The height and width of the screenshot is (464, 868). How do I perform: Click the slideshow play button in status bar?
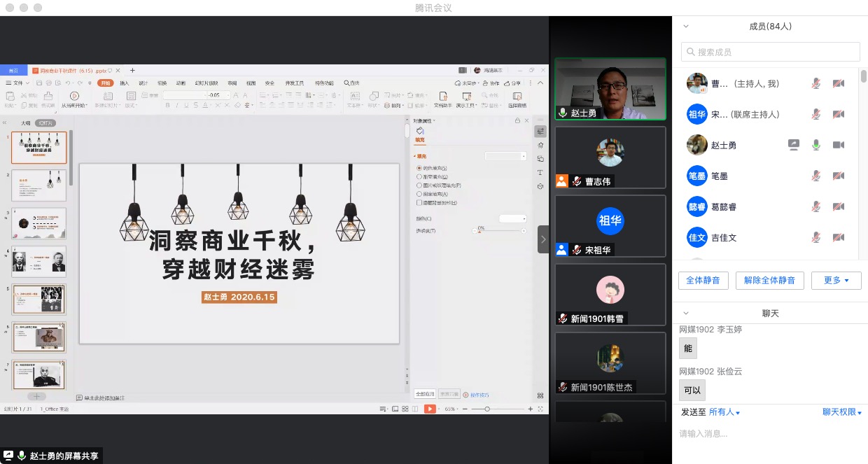pyautogui.click(x=430, y=409)
